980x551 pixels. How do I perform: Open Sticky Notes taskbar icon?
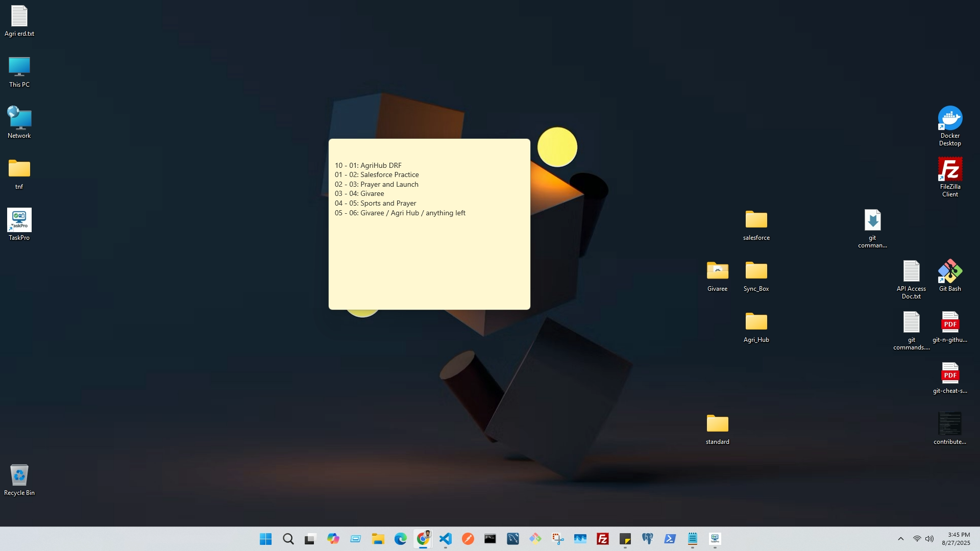point(625,539)
